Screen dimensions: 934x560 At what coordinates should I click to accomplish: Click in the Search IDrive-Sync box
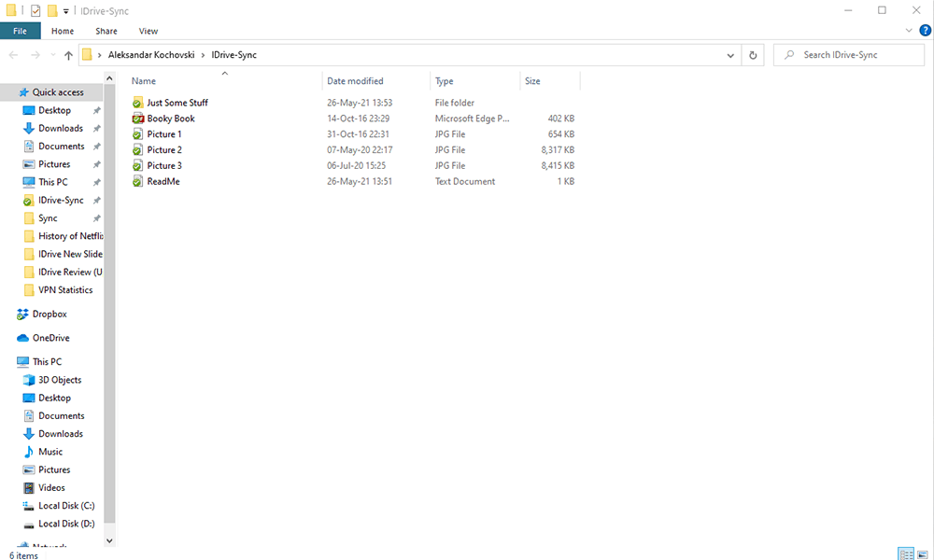849,55
